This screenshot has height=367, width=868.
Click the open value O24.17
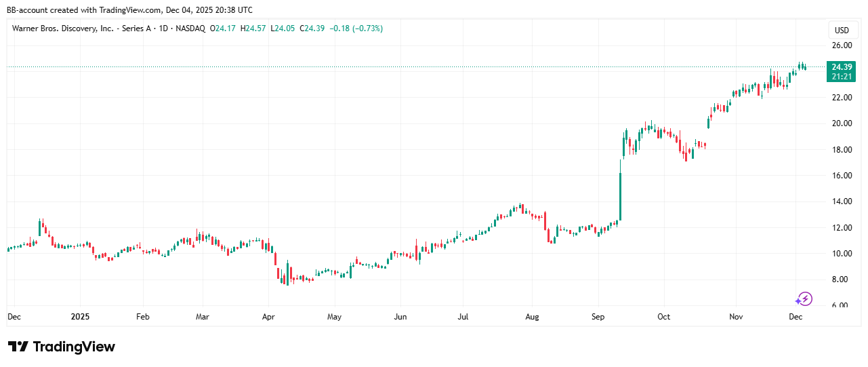224,28
